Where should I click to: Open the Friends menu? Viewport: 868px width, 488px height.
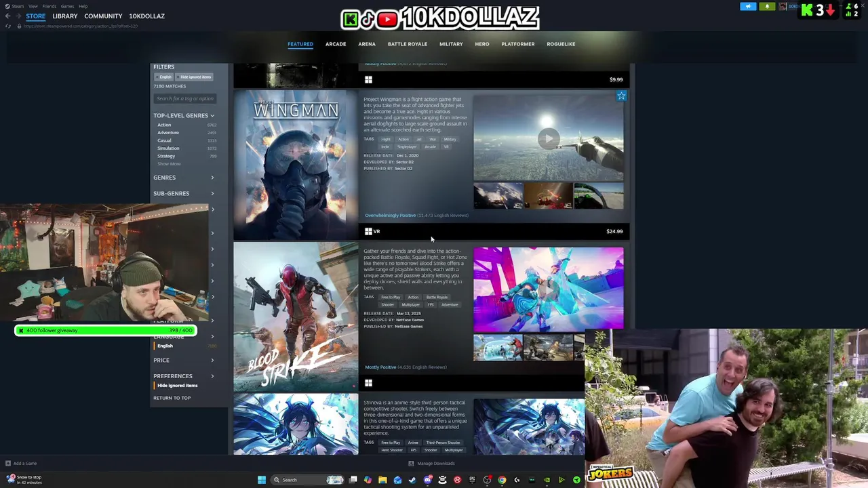tap(49, 6)
